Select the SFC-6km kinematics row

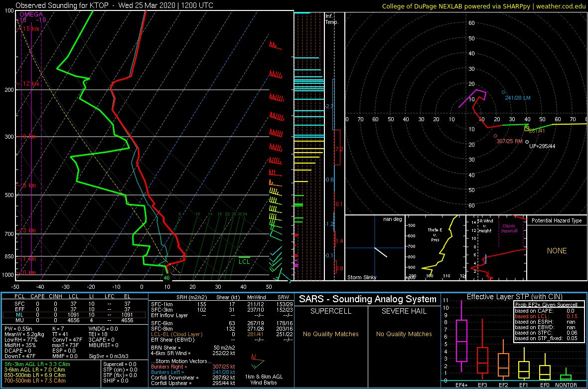tap(222, 323)
